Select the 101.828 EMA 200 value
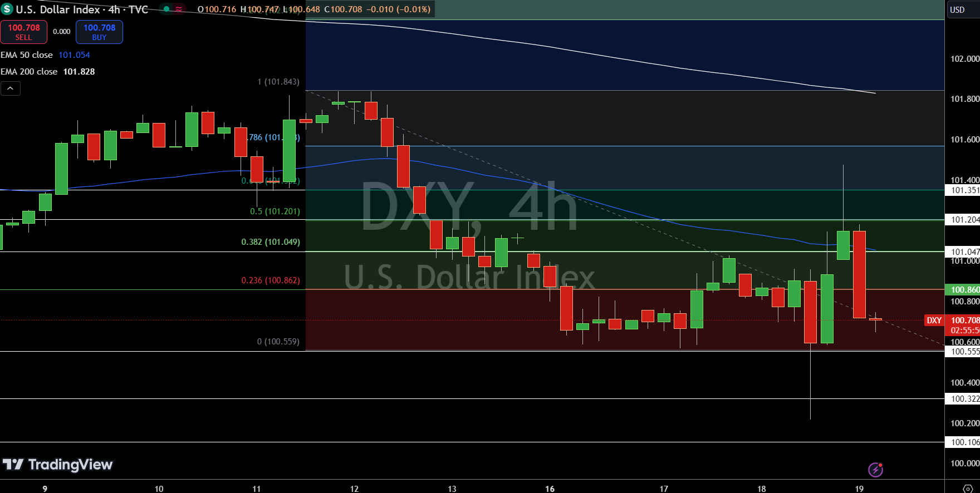Viewport: 980px width, 493px height. (x=79, y=72)
